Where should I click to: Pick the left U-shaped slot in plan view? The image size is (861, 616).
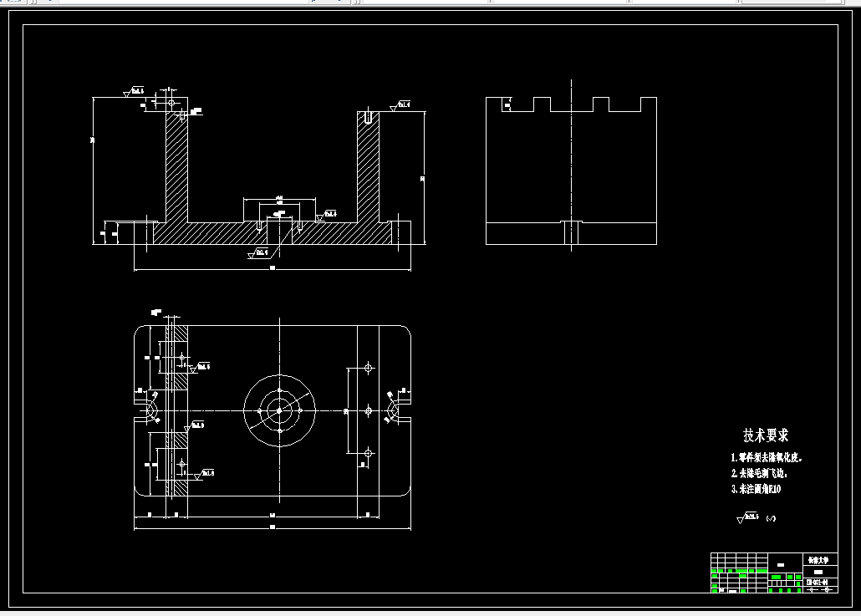147,410
